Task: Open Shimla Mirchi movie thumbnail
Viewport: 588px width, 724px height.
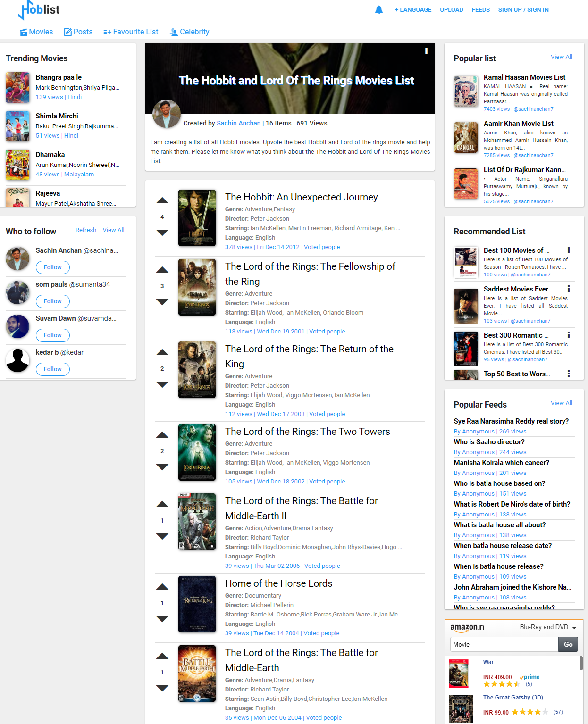Action: 17,126
